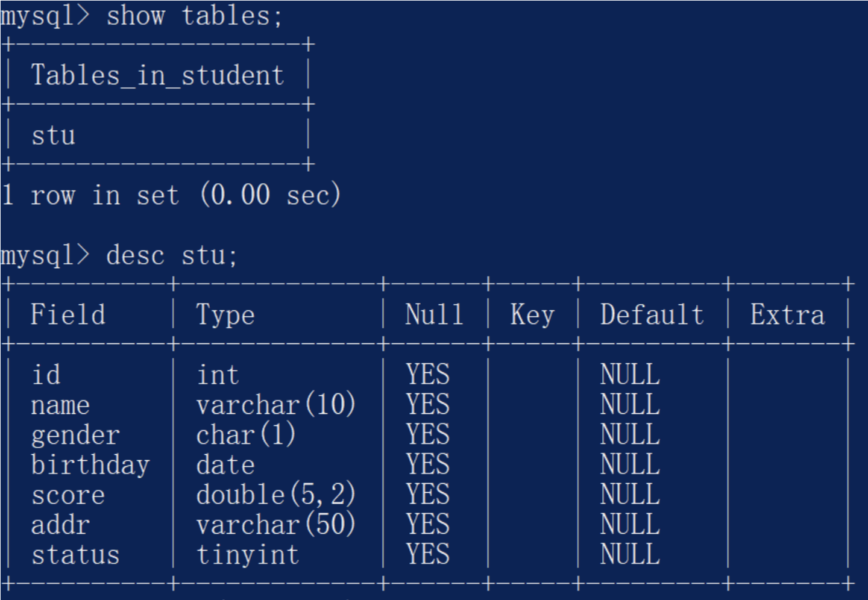Click the Extra column header
The height and width of the screenshot is (600, 868).
(787, 315)
